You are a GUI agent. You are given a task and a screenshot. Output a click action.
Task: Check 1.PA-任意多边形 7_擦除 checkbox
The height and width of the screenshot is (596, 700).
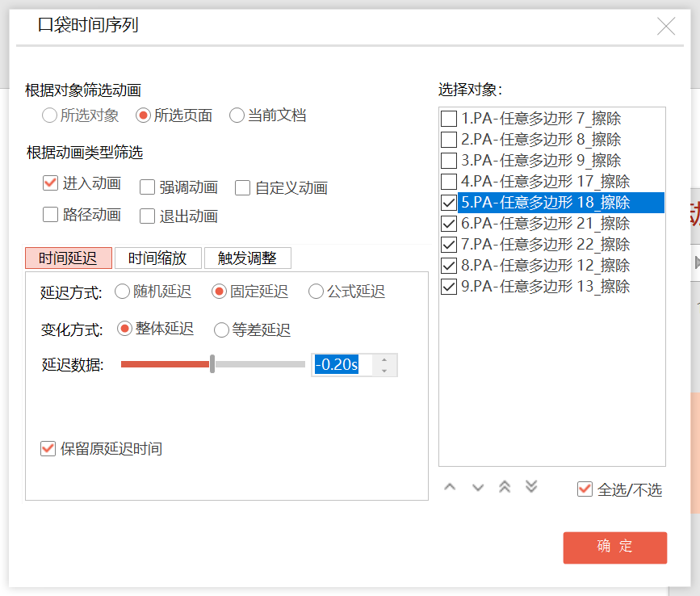coord(449,119)
